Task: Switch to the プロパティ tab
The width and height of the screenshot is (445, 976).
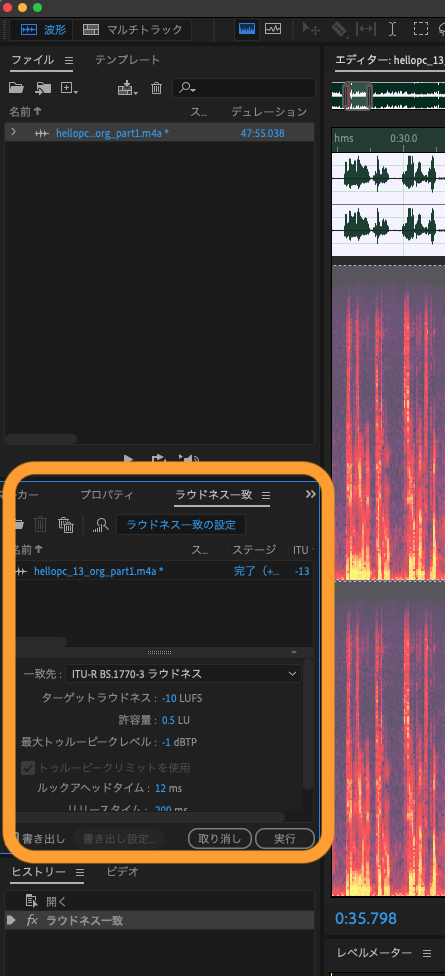Action: point(106,495)
